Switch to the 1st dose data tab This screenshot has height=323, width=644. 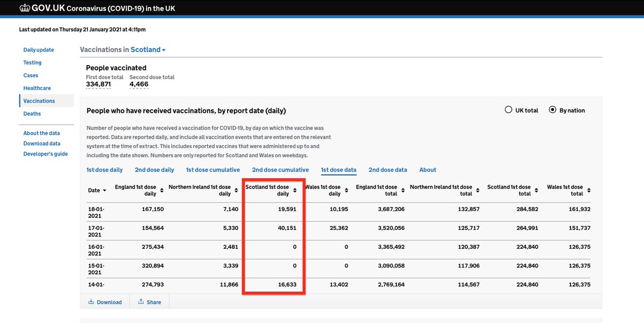point(339,170)
